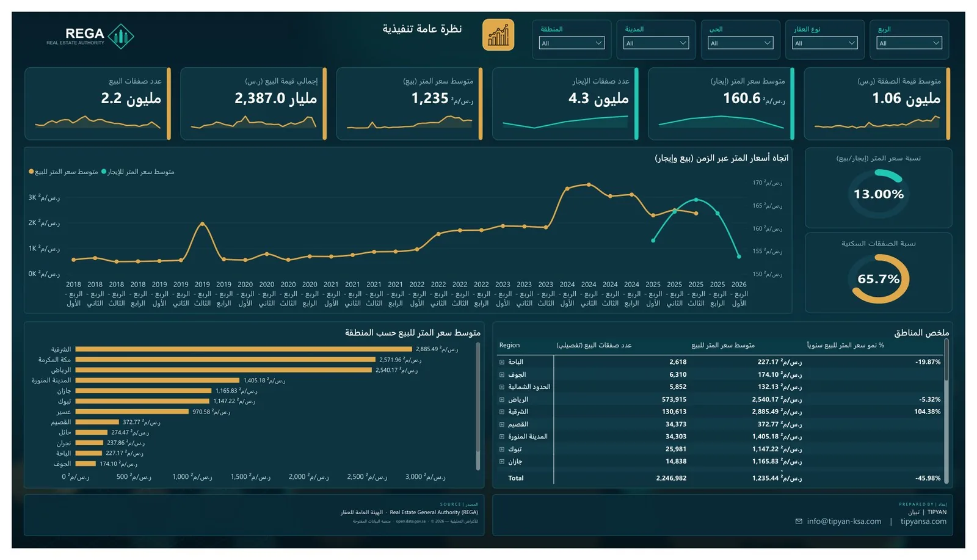The height and width of the screenshot is (560, 977).
Task: Expand the الشرقية row plus icon
Action: pyautogui.click(x=502, y=412)
